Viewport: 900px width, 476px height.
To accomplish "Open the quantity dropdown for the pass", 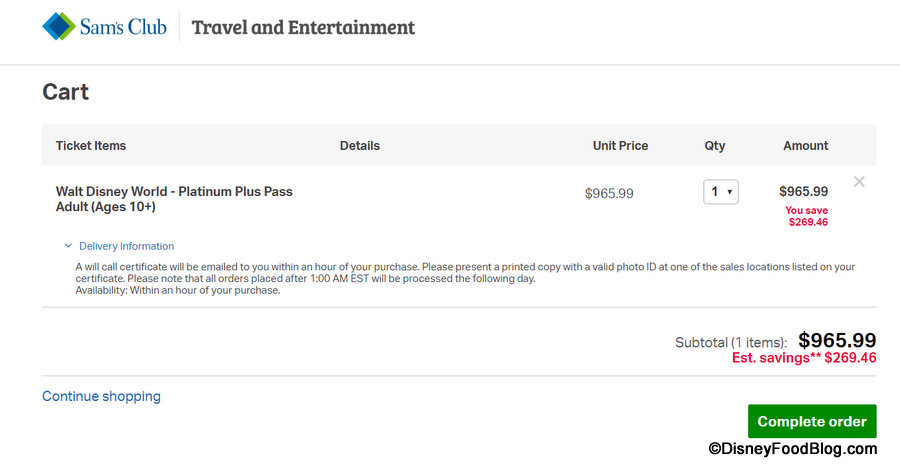I will coord(721,192).
